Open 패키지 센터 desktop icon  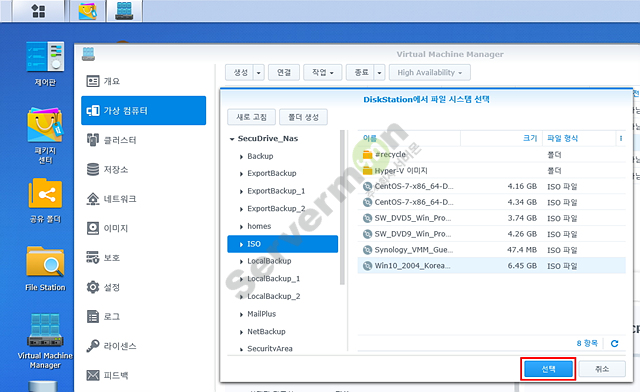coord(45,136)
